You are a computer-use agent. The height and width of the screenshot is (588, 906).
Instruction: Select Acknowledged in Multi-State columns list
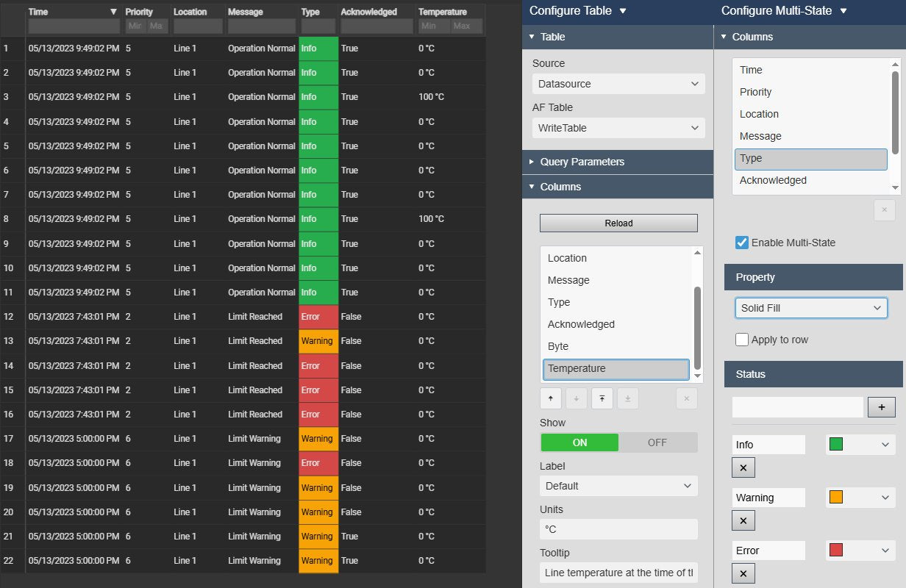pos(811,180)
